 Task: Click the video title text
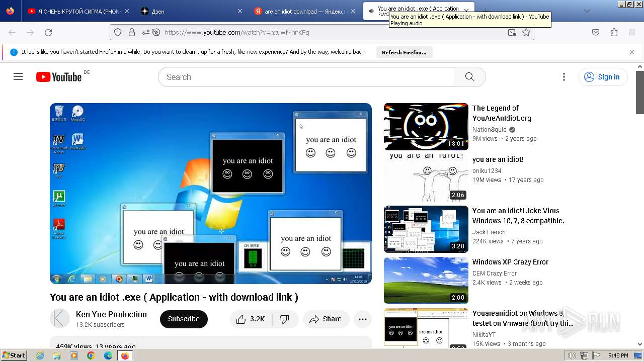point(174,297)
